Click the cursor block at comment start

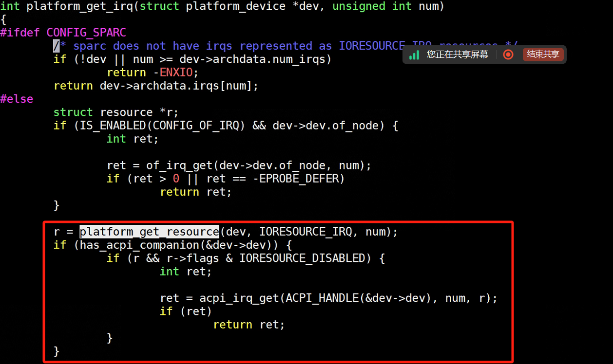point(57,46)
